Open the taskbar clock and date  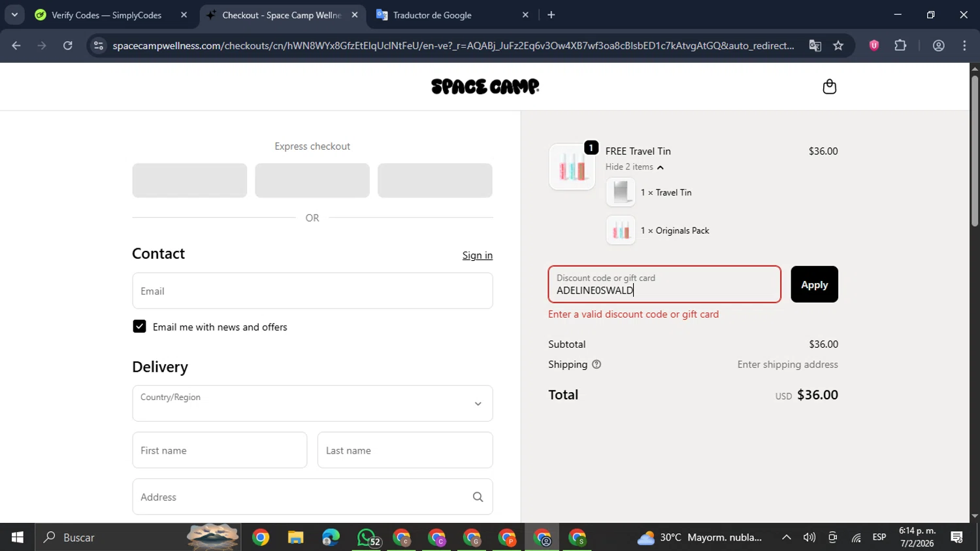(917, 537)
